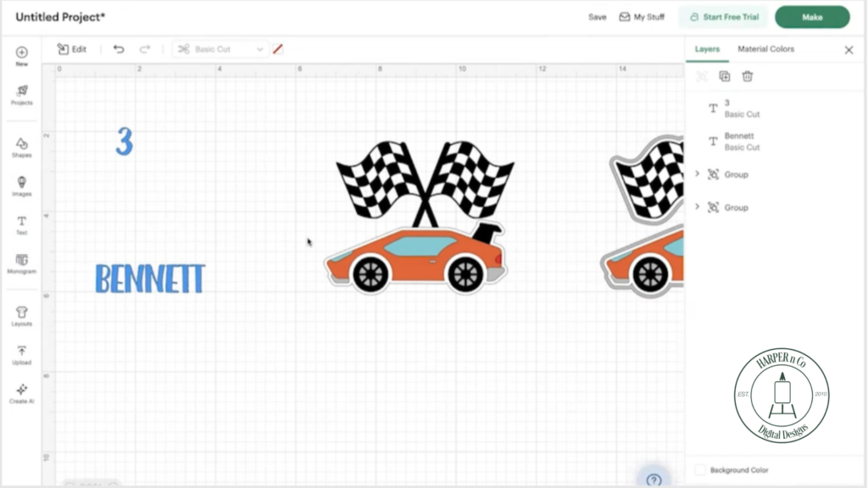Open the Layouts tool

(20, 312)
